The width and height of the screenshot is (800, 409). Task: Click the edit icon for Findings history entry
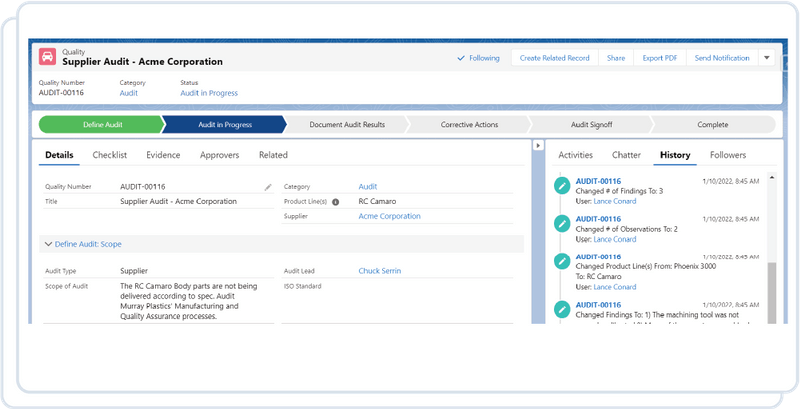pyautogui.click(x=562, y=186)
